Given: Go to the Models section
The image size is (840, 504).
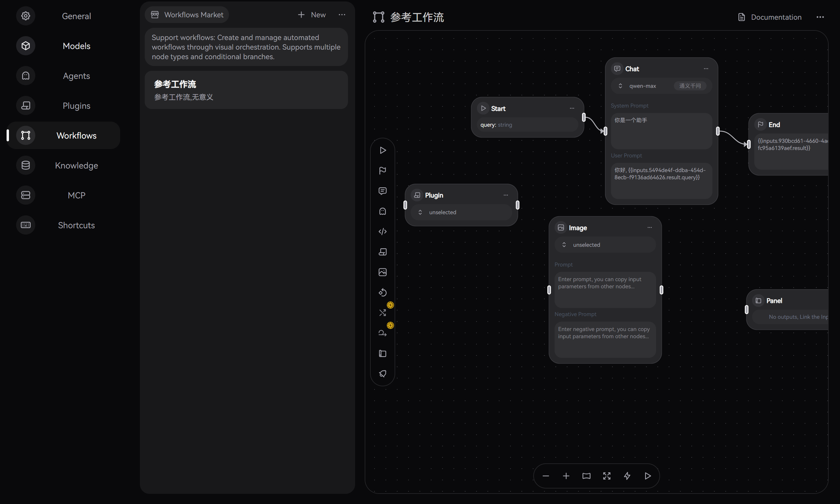Looking at the screenshot, I should (64, 46).
